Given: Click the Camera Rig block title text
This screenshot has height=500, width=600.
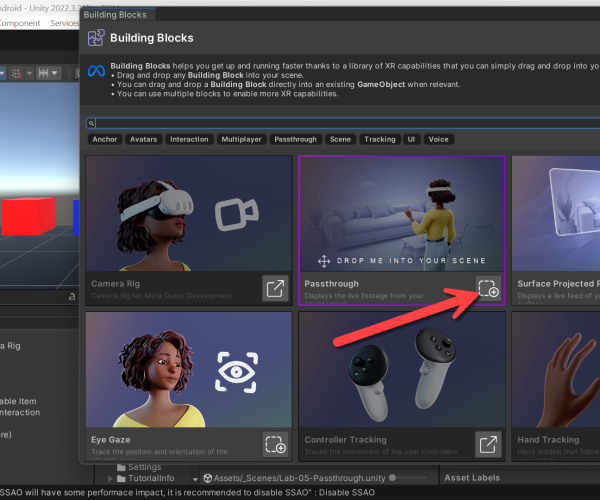Looking at the screenshot, I should click(x=116, y=284).
